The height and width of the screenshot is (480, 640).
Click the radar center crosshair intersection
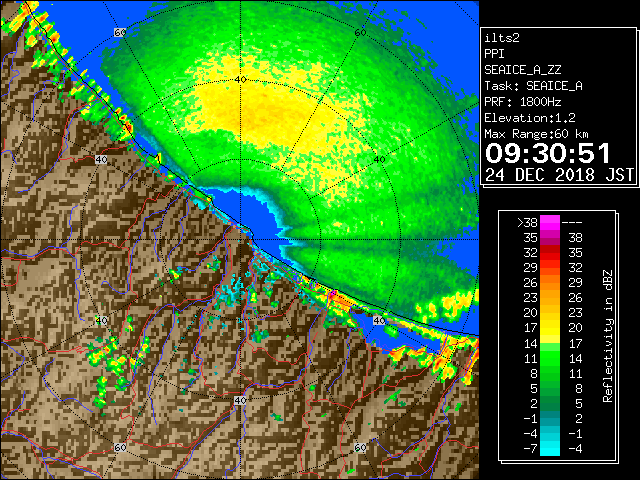(240, 240)
